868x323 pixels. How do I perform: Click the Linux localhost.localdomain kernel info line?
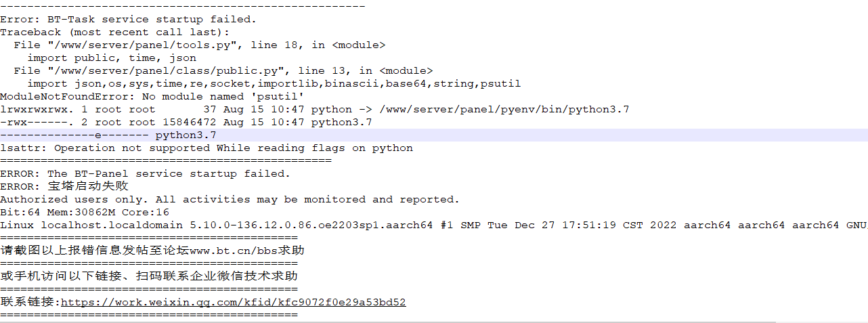(x=433, y=225)
